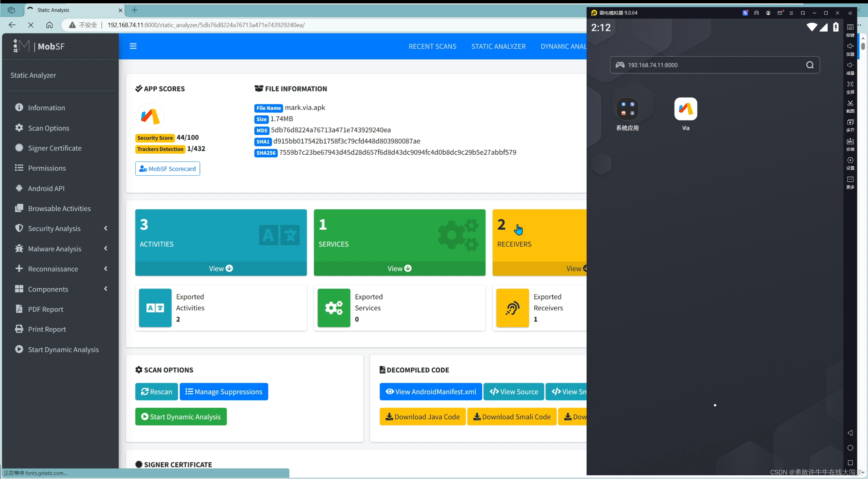Image resolution: width=868 pixels, height=479 pixels.
Task: Click the Exported Services gear tile
Action: (x=334, y=308)
